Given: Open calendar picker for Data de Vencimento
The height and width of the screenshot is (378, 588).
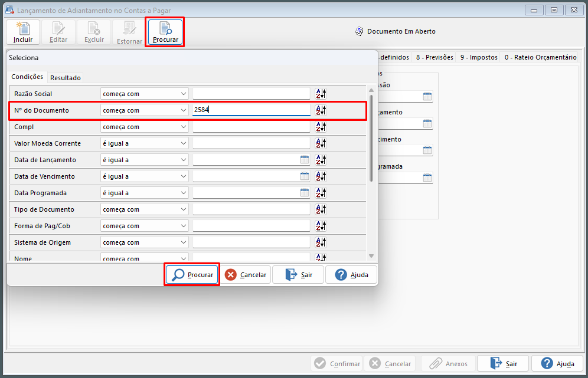Looking at the screenshot, I should click(x=305, y=176).
